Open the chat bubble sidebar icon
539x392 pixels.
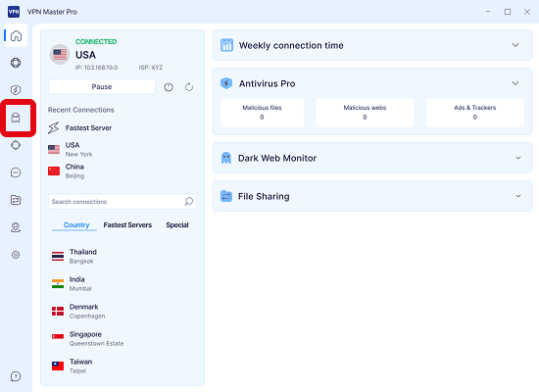click(x=16, y=172)
